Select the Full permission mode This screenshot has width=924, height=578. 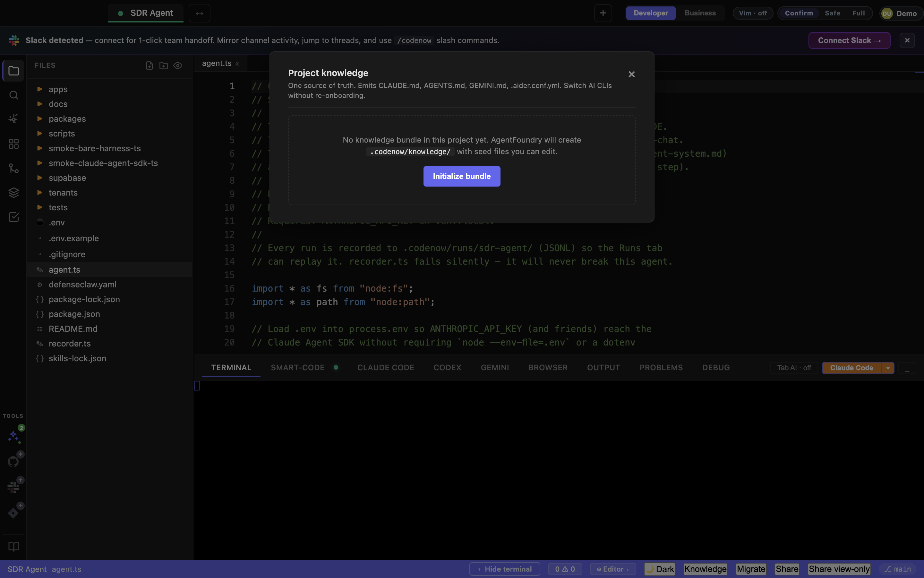point(858,13)
